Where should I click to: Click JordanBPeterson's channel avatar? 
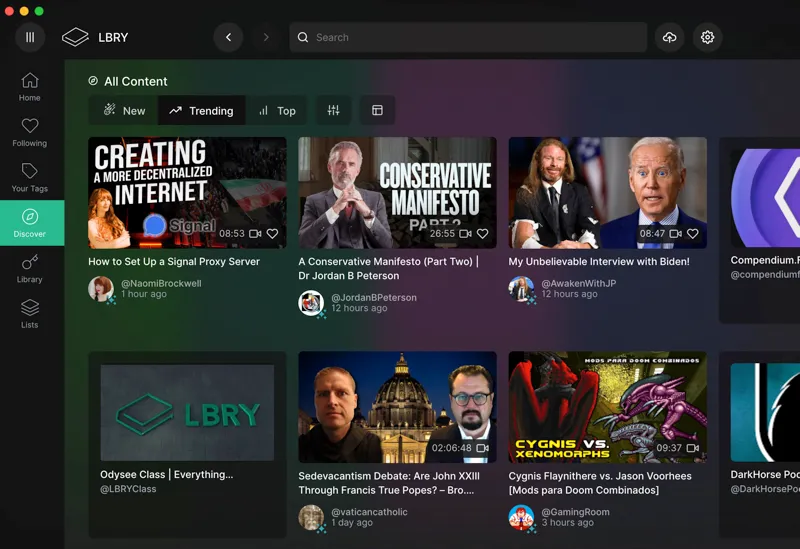point(311,303)
